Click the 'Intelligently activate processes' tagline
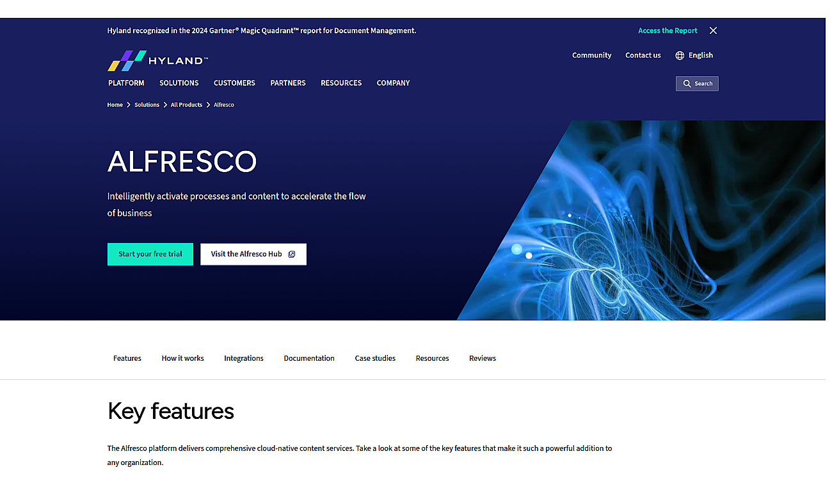Screen dimensions: 832x504 (237, 205)
